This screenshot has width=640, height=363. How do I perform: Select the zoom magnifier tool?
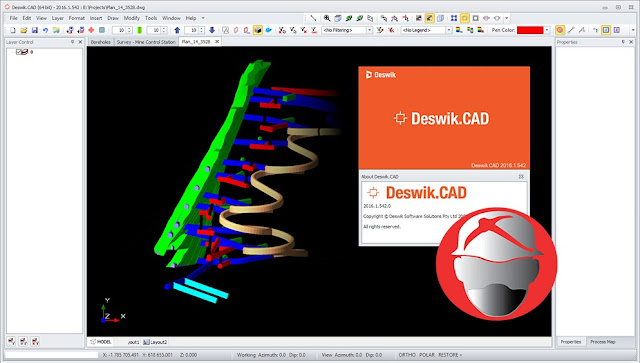point(327,18)
